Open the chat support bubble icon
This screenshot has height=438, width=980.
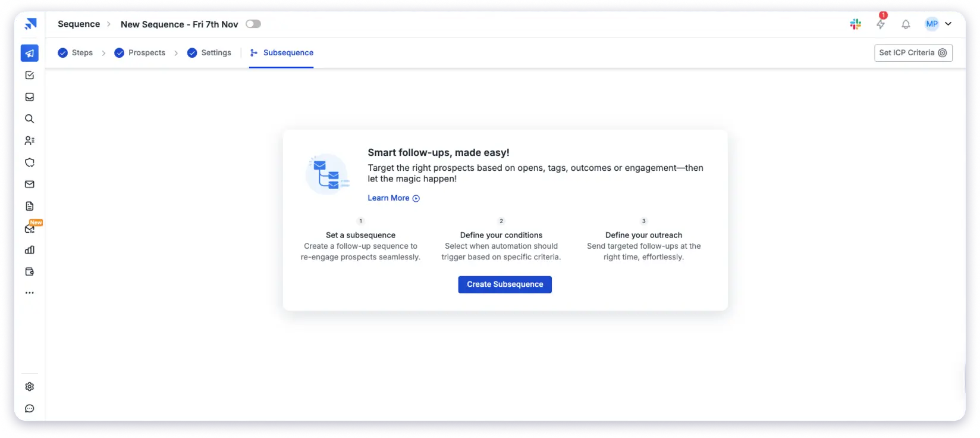coord(30,409)
